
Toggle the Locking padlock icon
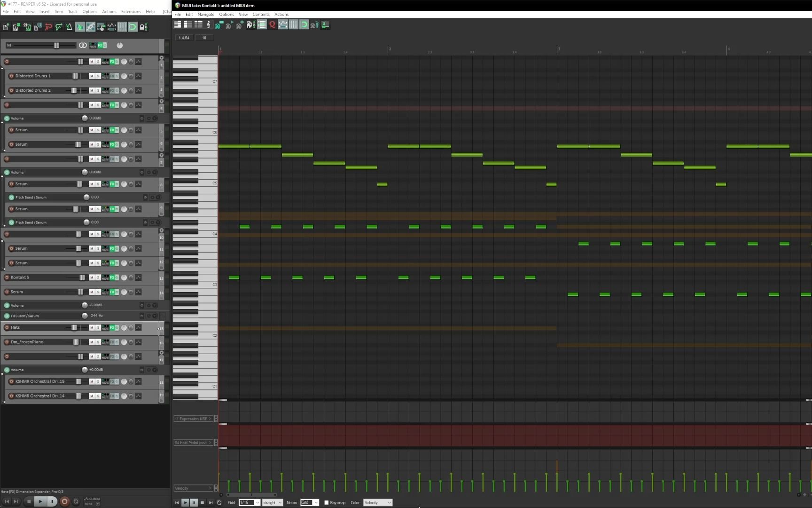point(143,27)
